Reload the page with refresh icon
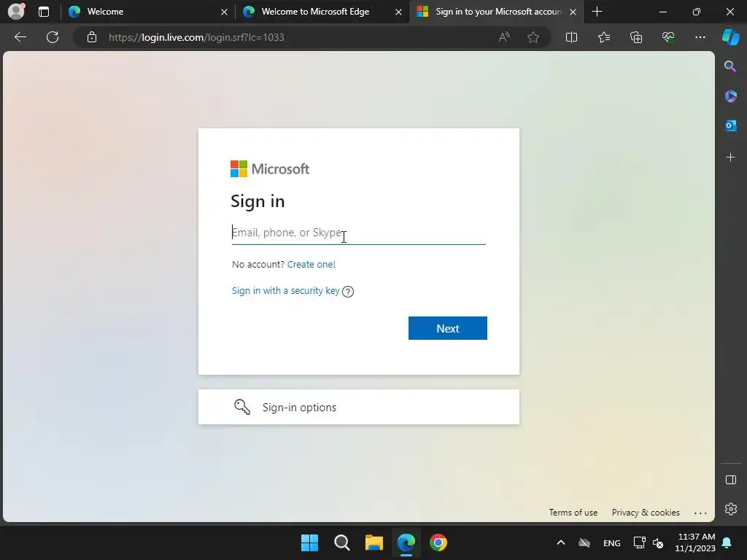Screen dimensions: 747x560 [x=53, y=37]
